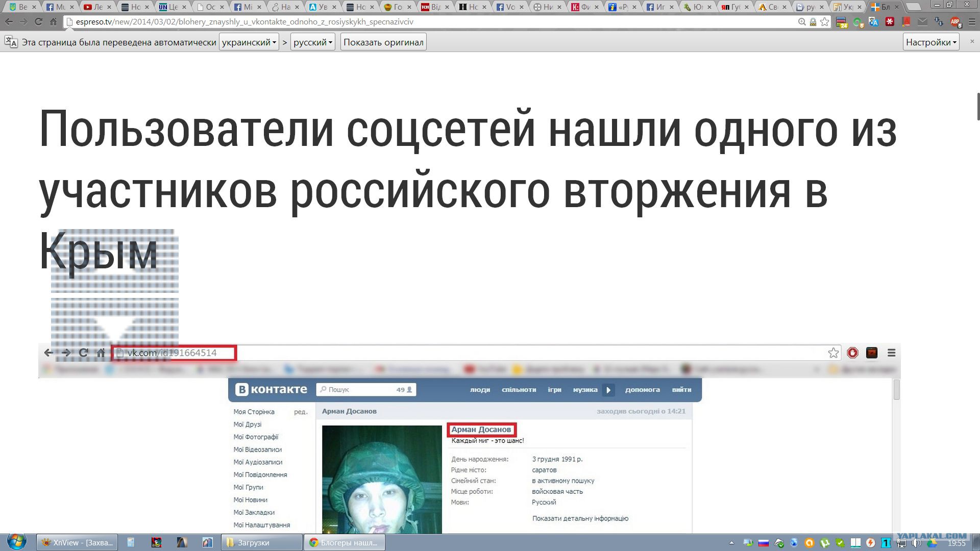Open the red asterisk extension
The image size is (980, 551).
(x=890, y=22)
